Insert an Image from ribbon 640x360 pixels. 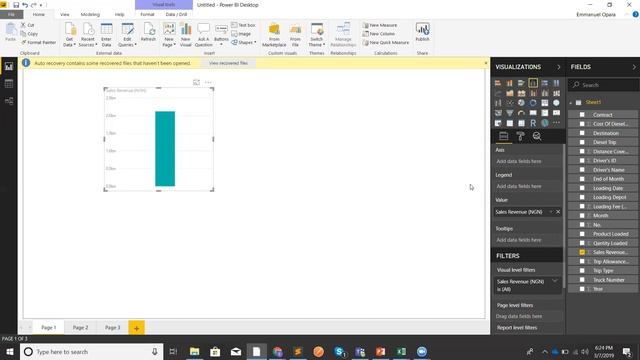pyautogui.click(x=241, y=34)
